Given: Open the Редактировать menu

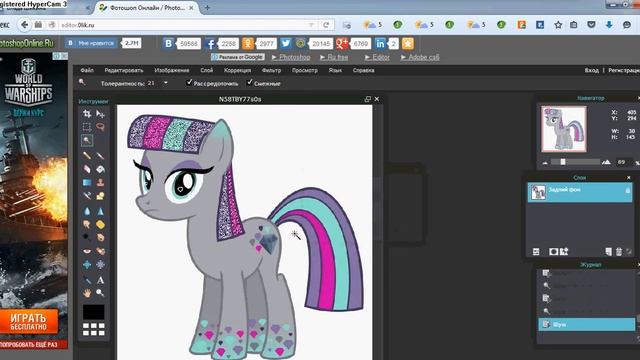Looking at the screenshot, I should coord(124,70).
